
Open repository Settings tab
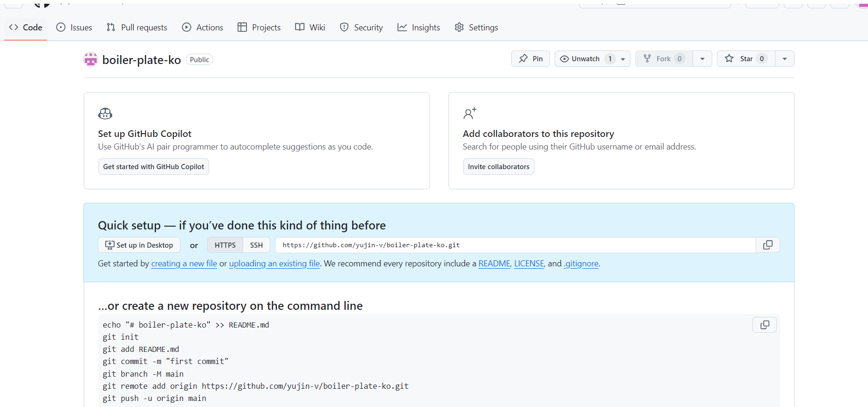(x=477, y=28)
